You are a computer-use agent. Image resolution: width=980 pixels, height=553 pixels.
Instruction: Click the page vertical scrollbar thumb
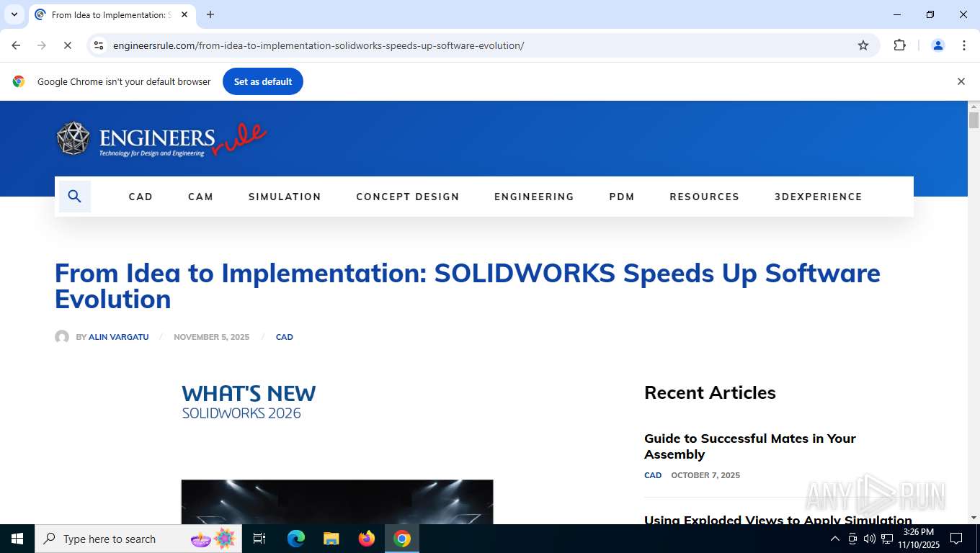(x=974, y=120)
